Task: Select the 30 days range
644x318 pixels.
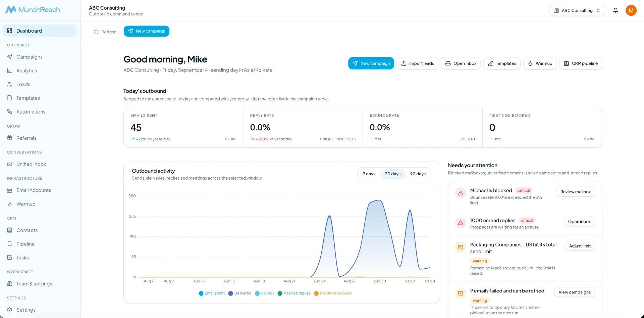Action: coord(393,174)
